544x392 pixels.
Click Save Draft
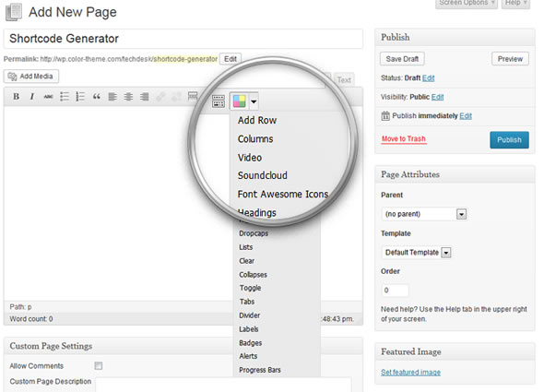(402, 59)
